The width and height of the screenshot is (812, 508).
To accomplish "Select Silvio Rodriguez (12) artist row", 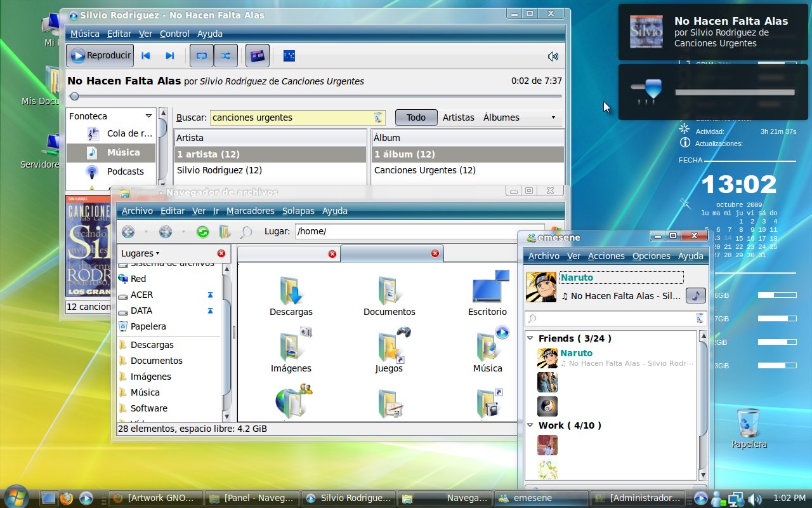I will (x=270, y=170).
